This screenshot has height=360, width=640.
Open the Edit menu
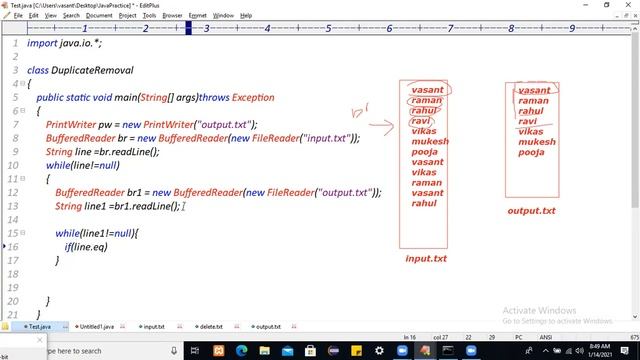pyautogui.click(x=33, y=16)
